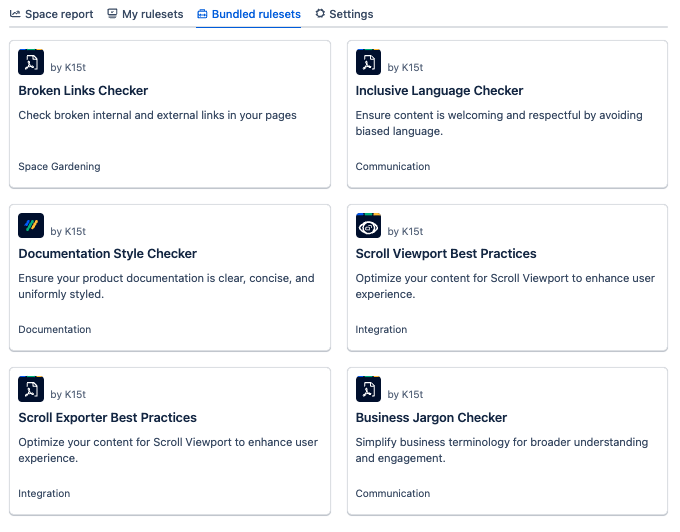Click the Business Jargon Checker card icon
680x532 pixels.
coord(368,389)
